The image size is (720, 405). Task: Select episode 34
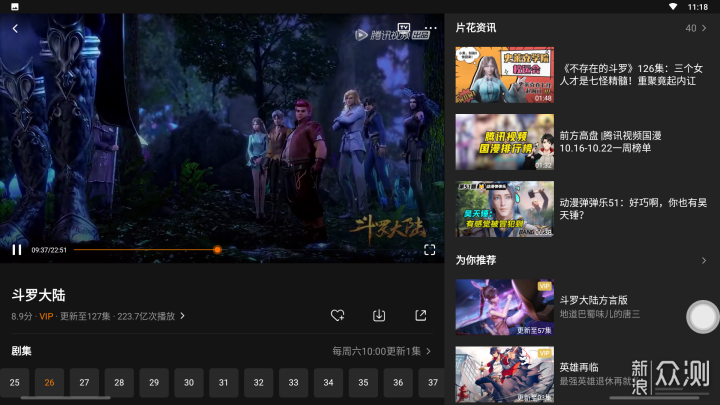pyautogui.click(x=328, y=382)
